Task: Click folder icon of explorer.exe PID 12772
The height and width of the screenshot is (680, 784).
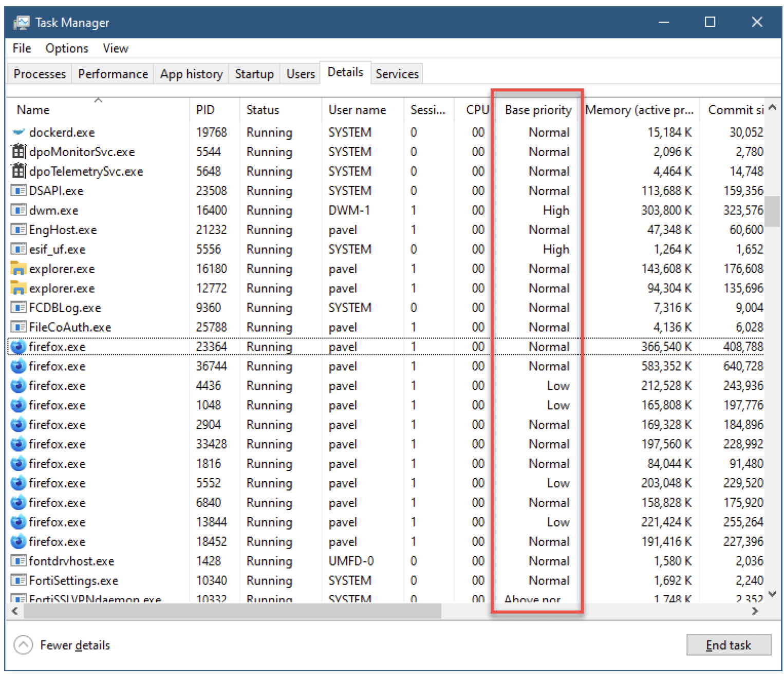Action: (18, 288)
